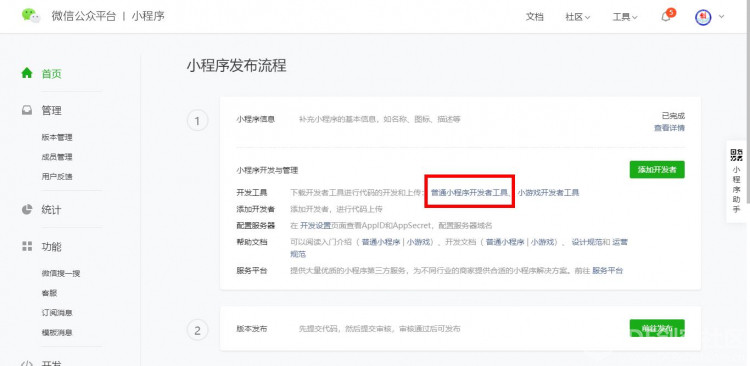
Task: Select 首页 in the sidebar
Action: (52, 74)
